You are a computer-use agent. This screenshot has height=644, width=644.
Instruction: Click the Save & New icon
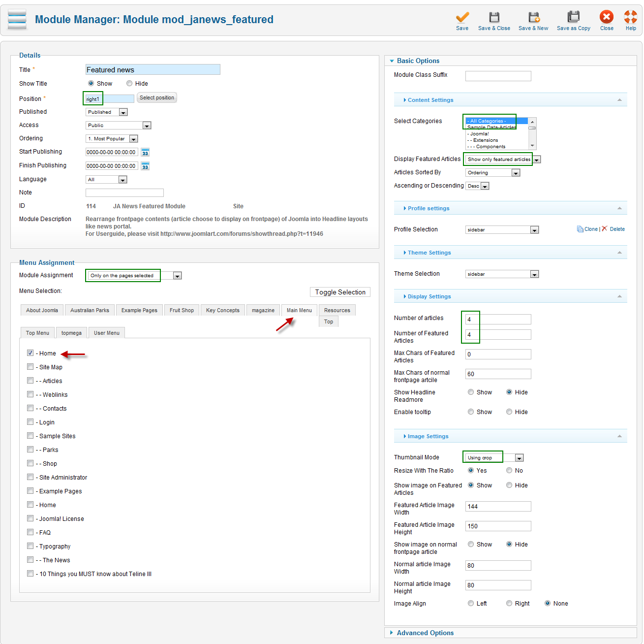(x=533, y=18)
